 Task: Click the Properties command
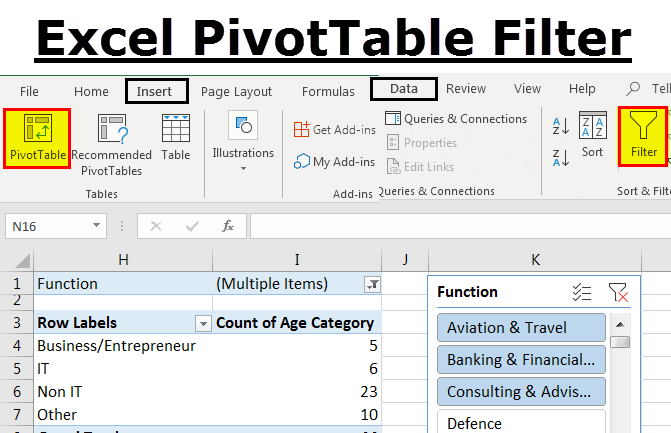pos(422,142)
